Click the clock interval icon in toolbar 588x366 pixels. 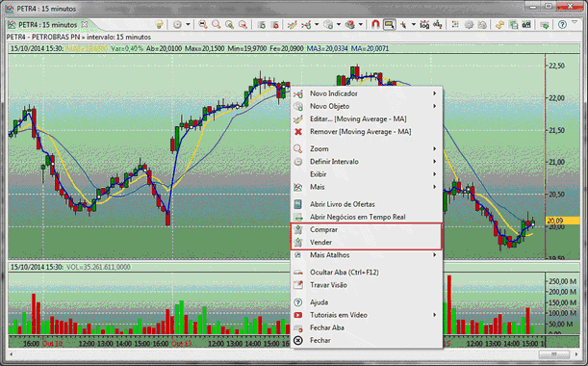pos(177,25)
